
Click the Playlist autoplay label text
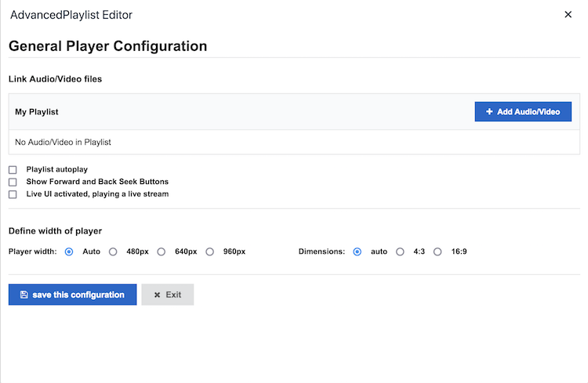coord(57,169)
